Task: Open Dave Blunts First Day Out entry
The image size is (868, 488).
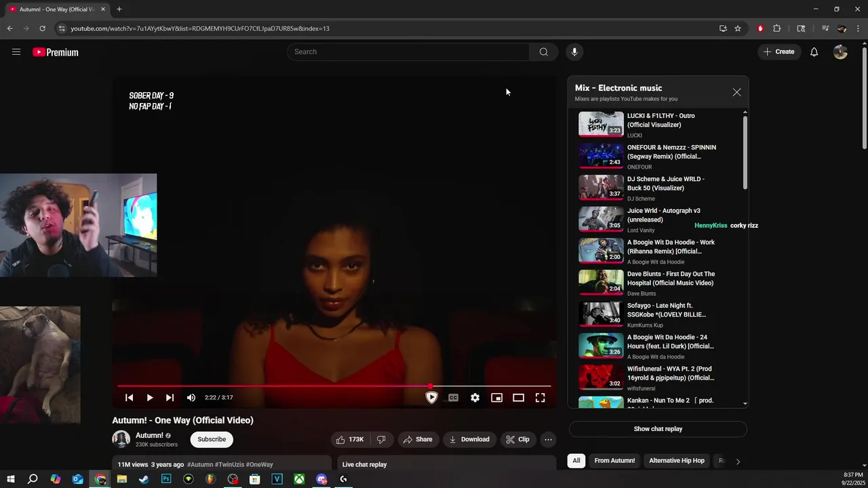Action: pyautogui.click(x=658, y=283)
